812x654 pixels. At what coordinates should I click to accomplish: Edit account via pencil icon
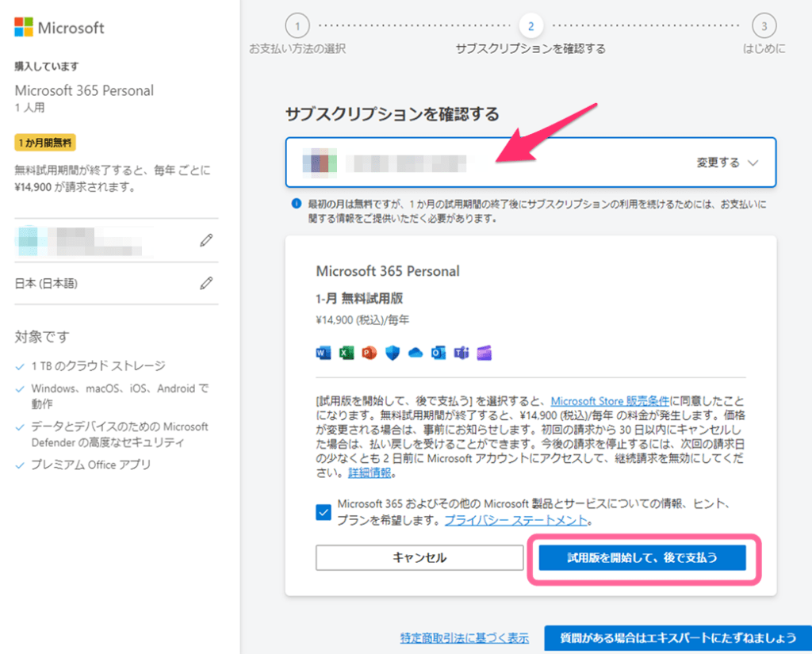point(206,240)
